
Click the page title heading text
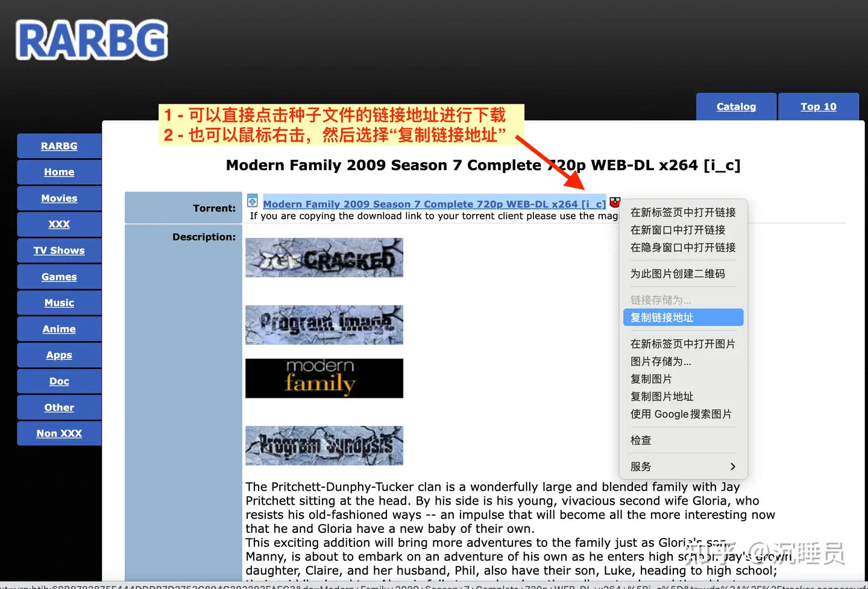pyautogui.click(x=483, y=165)
